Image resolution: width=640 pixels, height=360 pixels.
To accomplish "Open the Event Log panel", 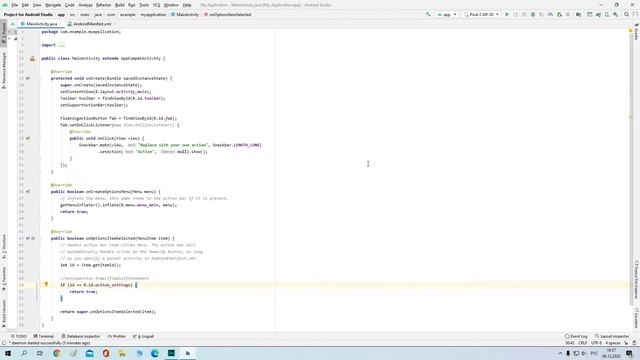I will coord(576,336).
